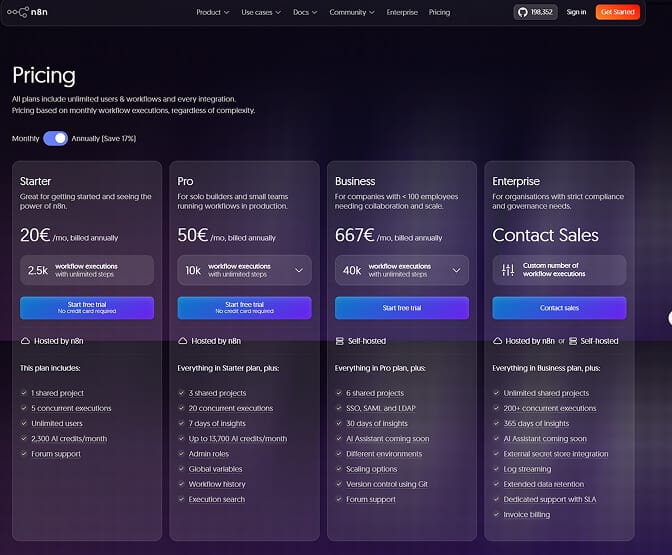
Task: Click checkmark beside 3 shared projects
Action: coord(181,393)
